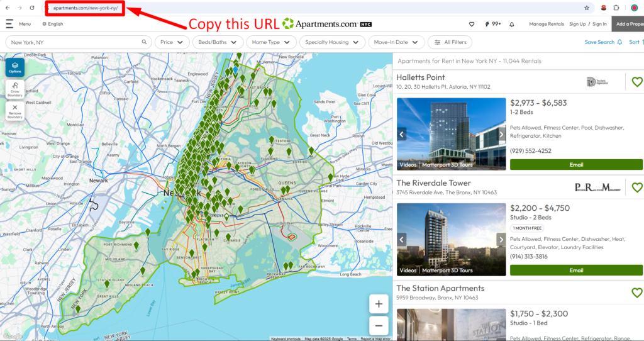Click the Riverdale Tower management company logo
The image size is (644, 341).
tap(597, 187)
